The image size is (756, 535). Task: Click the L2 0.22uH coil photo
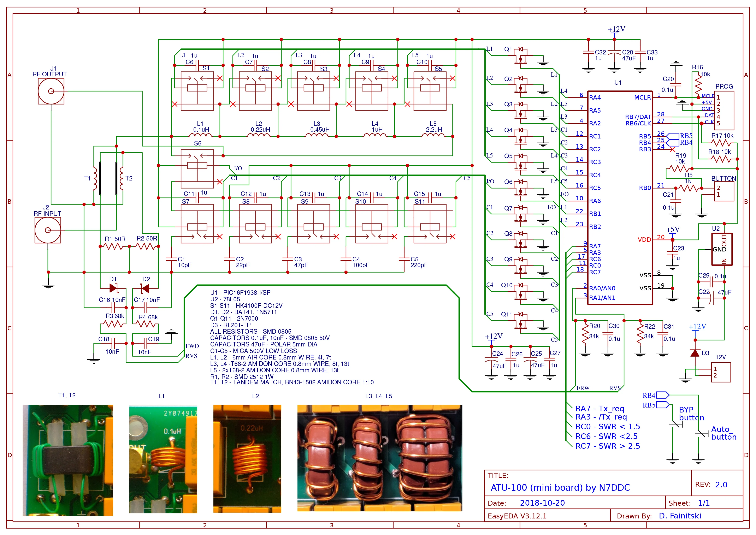click(247, 459)
